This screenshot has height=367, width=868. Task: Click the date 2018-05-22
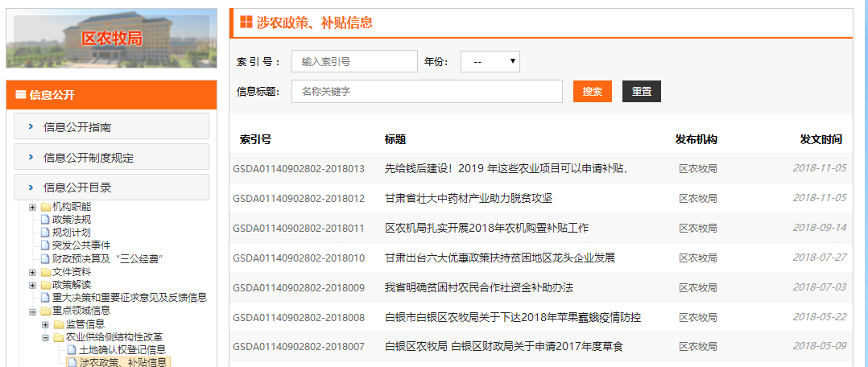[820, 317]
